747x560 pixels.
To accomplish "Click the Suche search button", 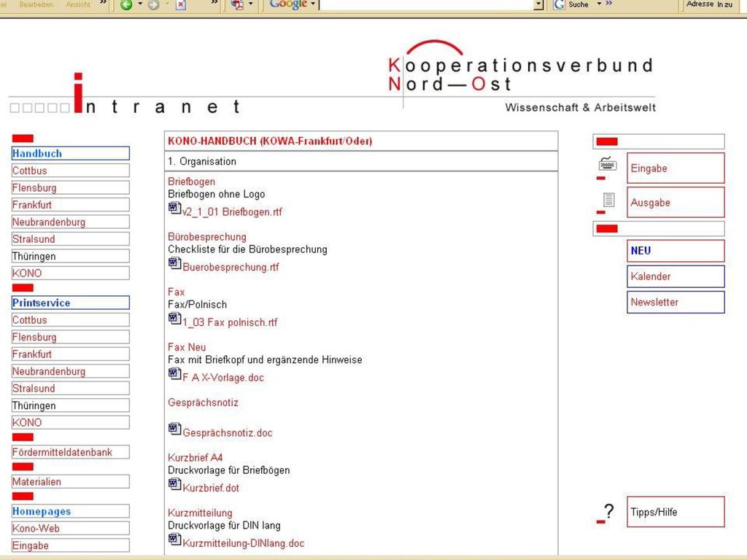I will pos(578,4).
